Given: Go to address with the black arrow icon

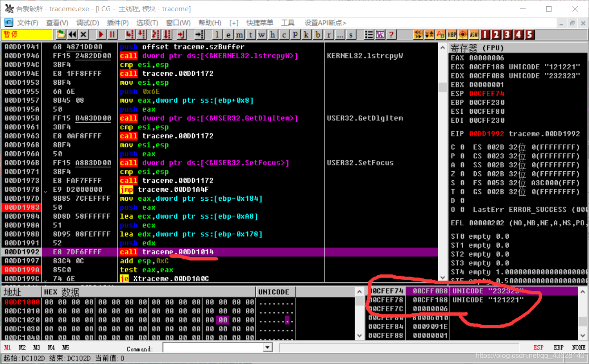Looking at the screenshot, I should pos(199,34).
